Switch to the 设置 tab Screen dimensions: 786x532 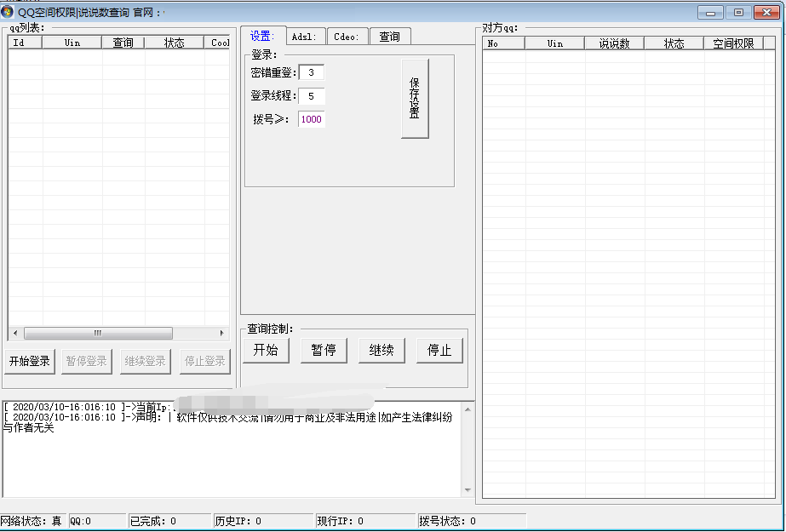pos(262,36)
